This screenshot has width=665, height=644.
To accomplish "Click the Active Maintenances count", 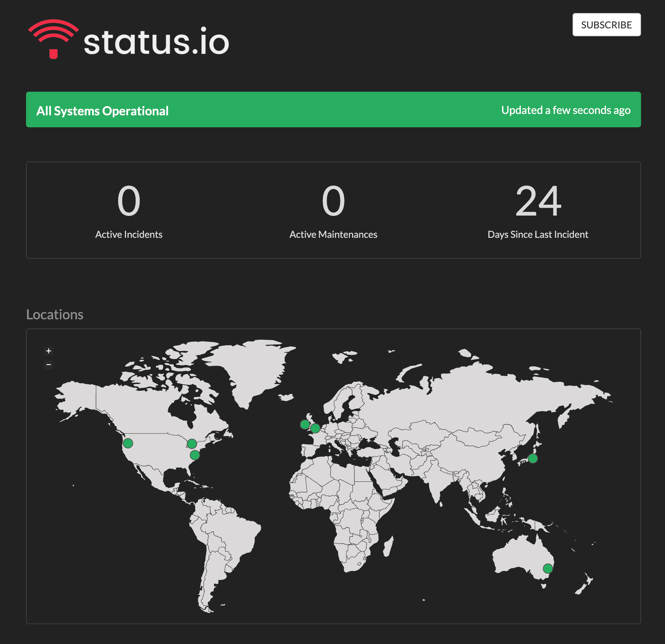I will click(x=333, y=201).
